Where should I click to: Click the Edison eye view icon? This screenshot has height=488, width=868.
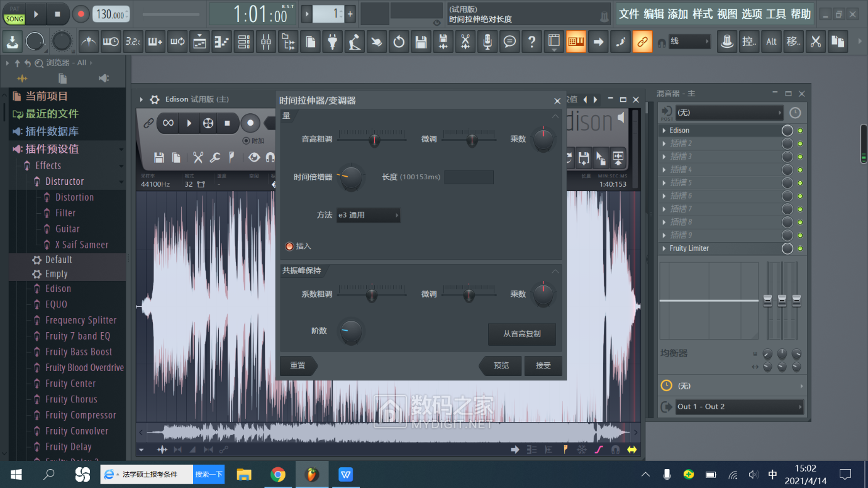click(x=254, y=158)
